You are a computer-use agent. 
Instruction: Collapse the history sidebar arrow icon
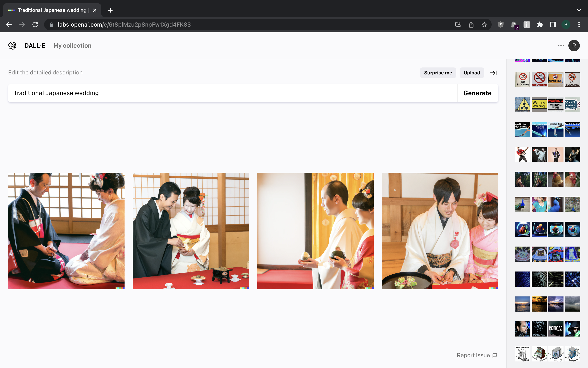[493, 73]
